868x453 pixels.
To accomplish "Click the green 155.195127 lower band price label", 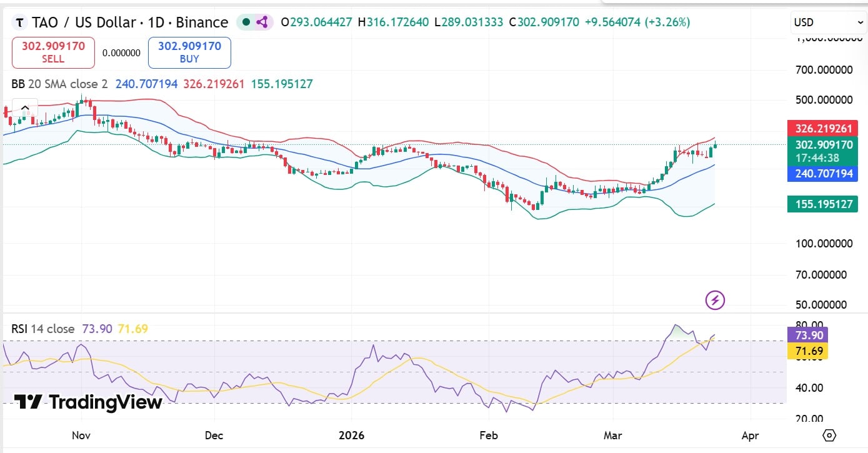I will (x=823, y=204).
